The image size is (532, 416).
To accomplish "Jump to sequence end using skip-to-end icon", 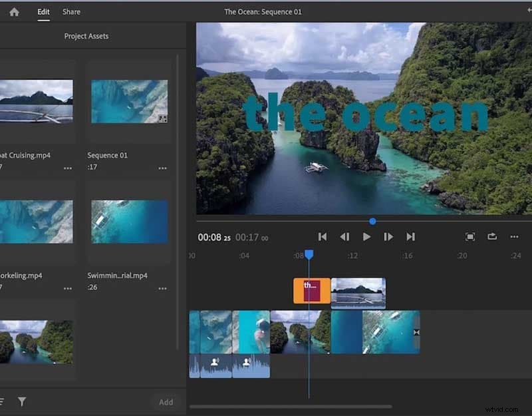I will (411, 236).
